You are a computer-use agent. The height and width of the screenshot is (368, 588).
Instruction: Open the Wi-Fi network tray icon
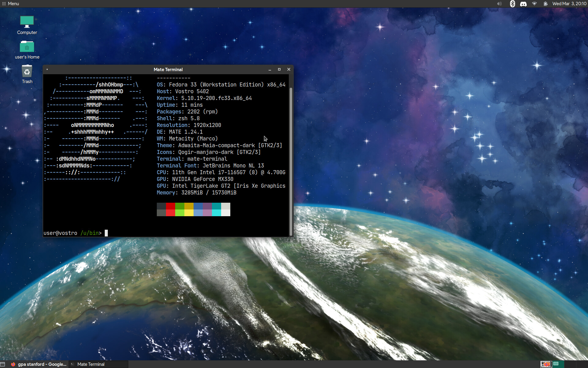pyautogui.click(x=534, y=4)
